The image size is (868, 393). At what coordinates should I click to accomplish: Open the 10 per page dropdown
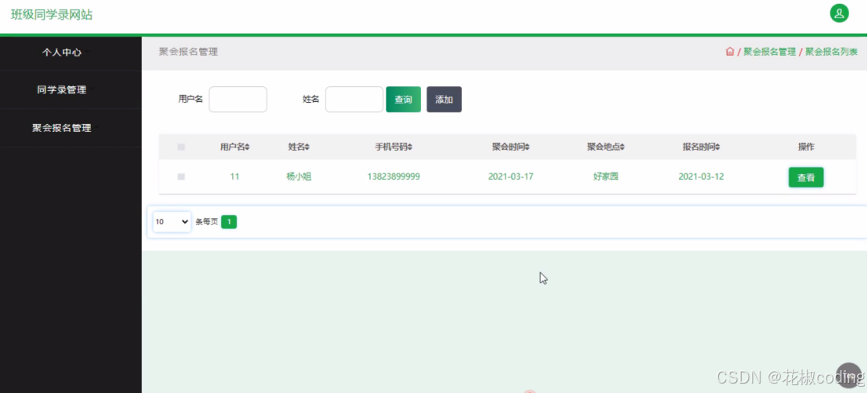point(172,221)
